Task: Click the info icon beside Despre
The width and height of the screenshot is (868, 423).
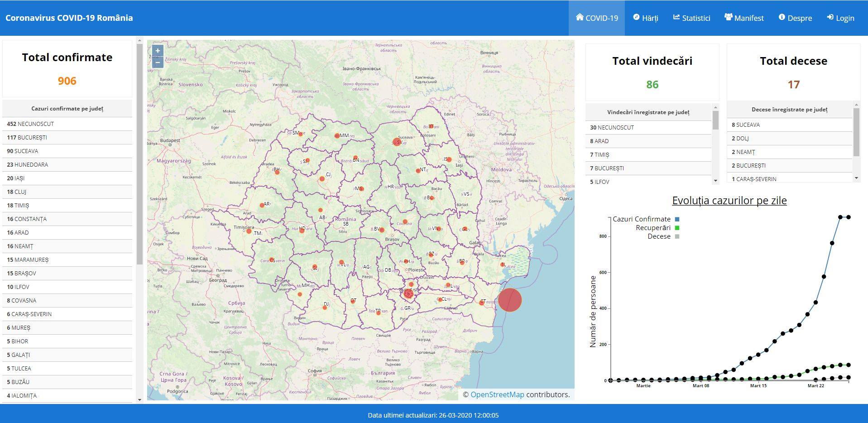Action: coord(782,17)
